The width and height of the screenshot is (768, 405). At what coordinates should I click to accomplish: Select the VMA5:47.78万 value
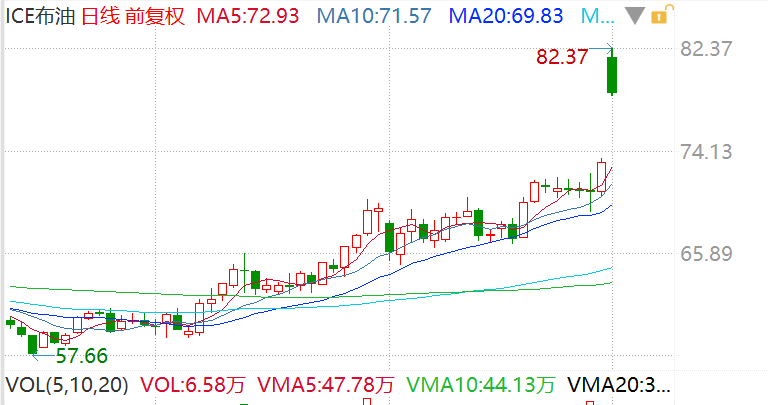click(325, 385)
